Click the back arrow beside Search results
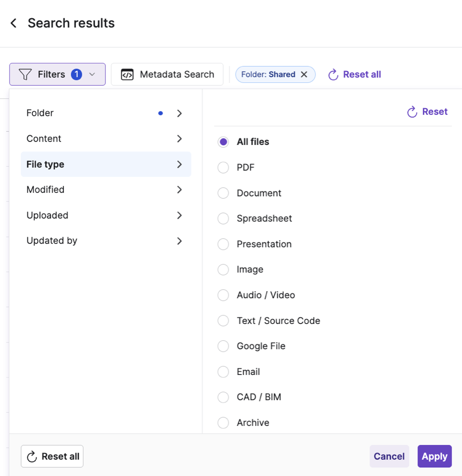The width and height of the screenshot is (462, 476). click(13, 23)
